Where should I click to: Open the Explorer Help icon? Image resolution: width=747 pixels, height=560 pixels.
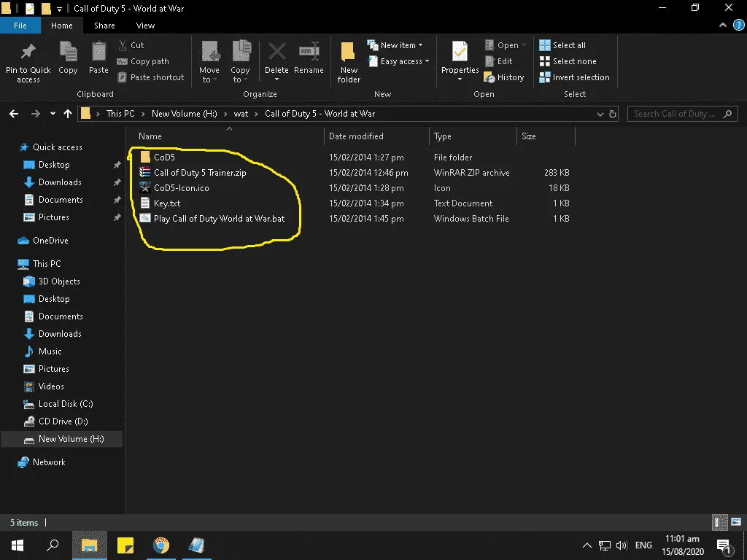[738, 26]
